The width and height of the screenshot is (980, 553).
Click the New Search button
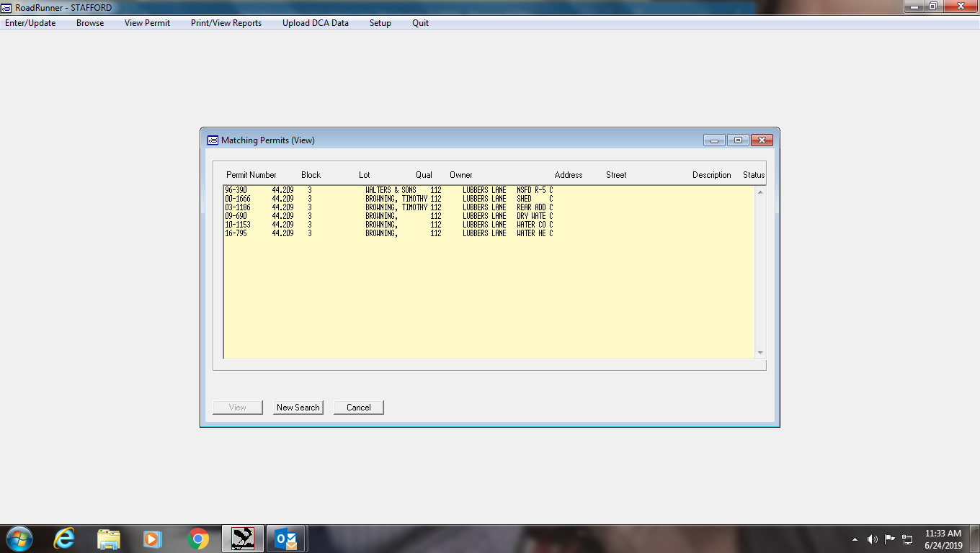pos(298,408)
